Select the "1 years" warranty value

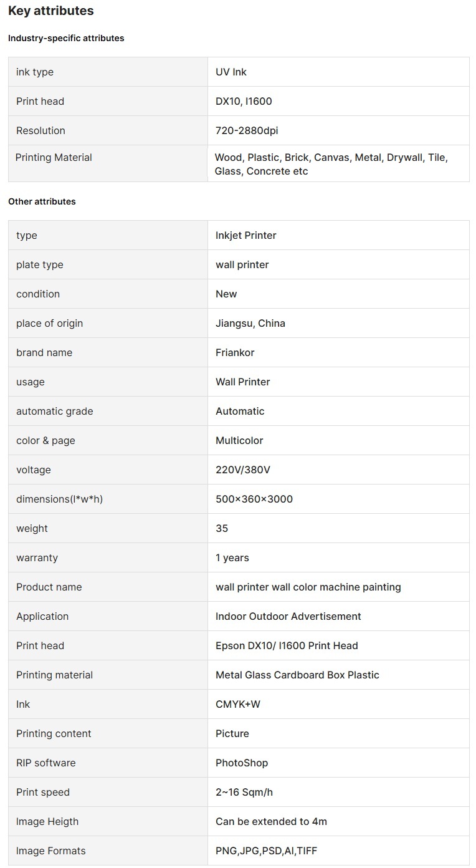(x=232, y=557)
